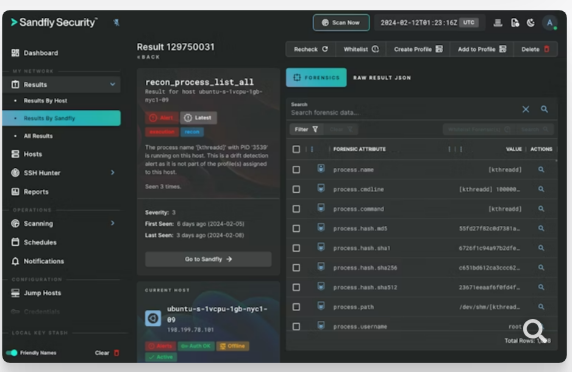Click search action for process.hash.sha256 row

pyautogui.click(x=541, y=268)
